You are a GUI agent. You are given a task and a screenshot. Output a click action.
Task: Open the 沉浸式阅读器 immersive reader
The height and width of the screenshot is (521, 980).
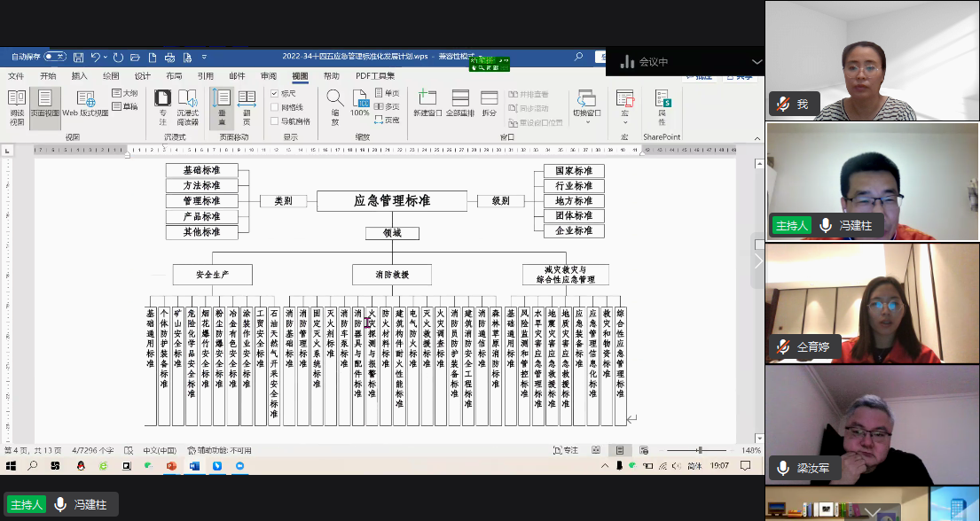[x=189, y=106]
